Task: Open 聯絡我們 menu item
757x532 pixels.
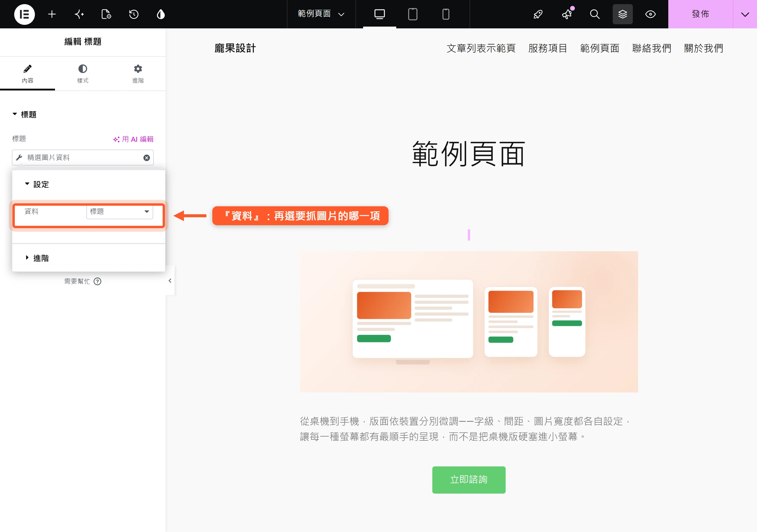Action: coord(652,48)
